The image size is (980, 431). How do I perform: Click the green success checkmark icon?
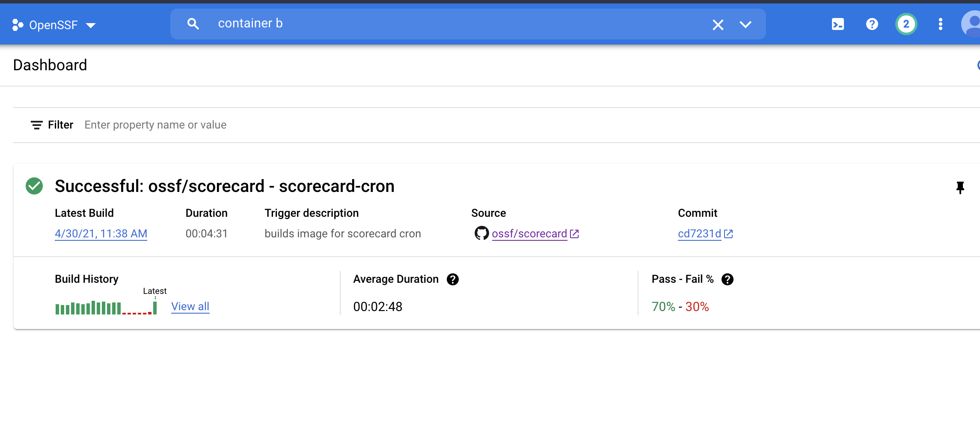pos(34,186)
